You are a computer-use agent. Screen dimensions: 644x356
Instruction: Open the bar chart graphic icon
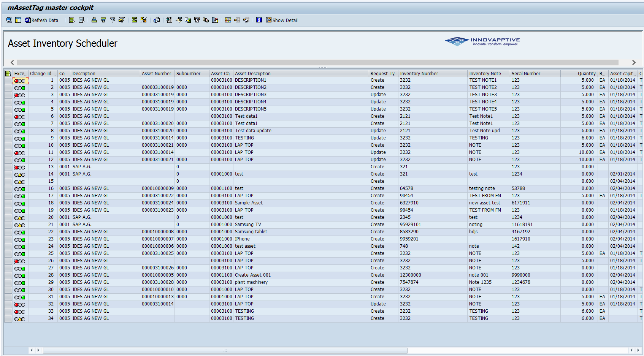(x=215, y=20)
